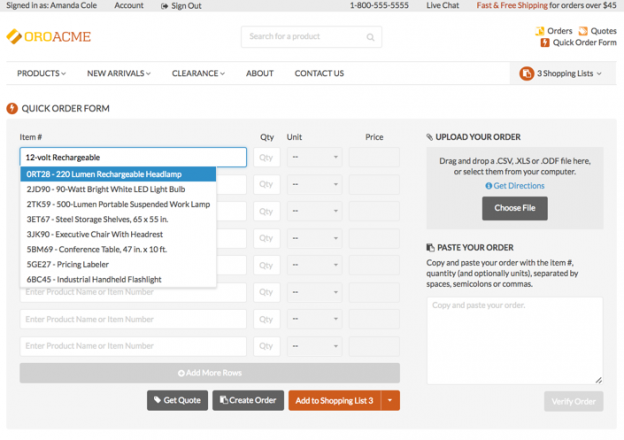Viewport: 624px width, 440px height.
Task: Open Account page link
Action: pos(129,6)
